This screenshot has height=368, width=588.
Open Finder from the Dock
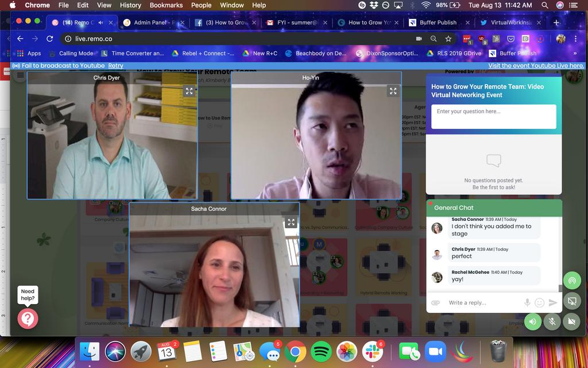[90, 352]
